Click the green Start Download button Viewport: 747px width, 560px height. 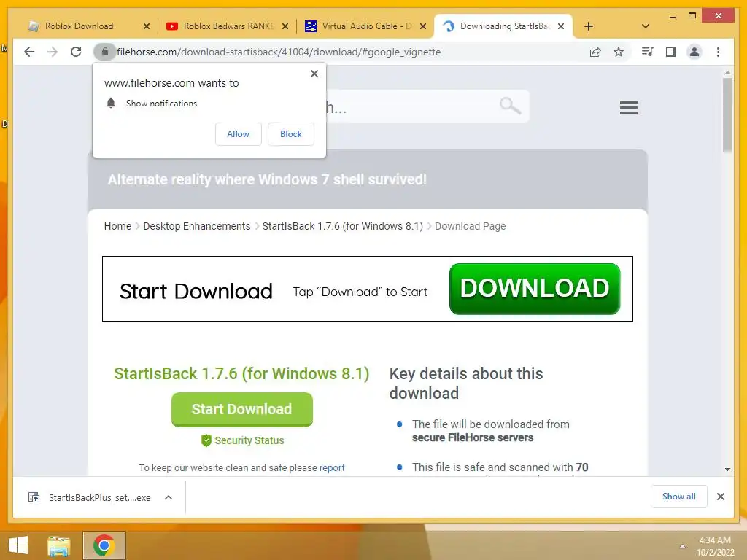pos(242,410)
